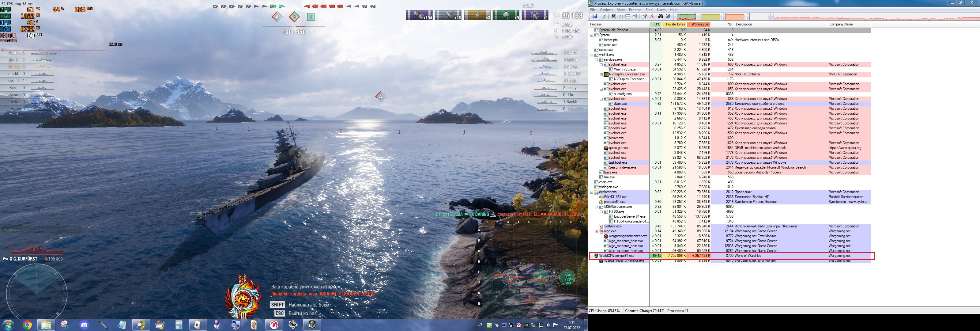Collapse the MSIAfterburner.exe tree node
The image size is (980, 331).
pyautogui.click(x=597, y=207)
